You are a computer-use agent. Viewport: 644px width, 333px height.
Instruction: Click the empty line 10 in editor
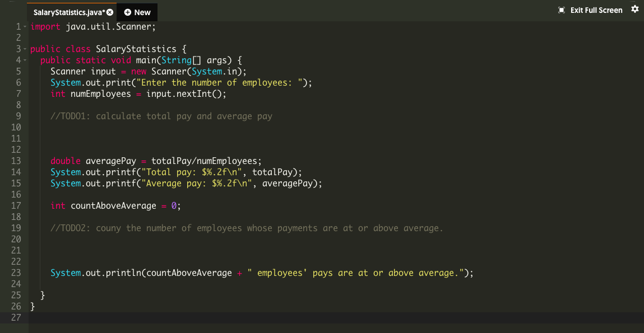112,127
